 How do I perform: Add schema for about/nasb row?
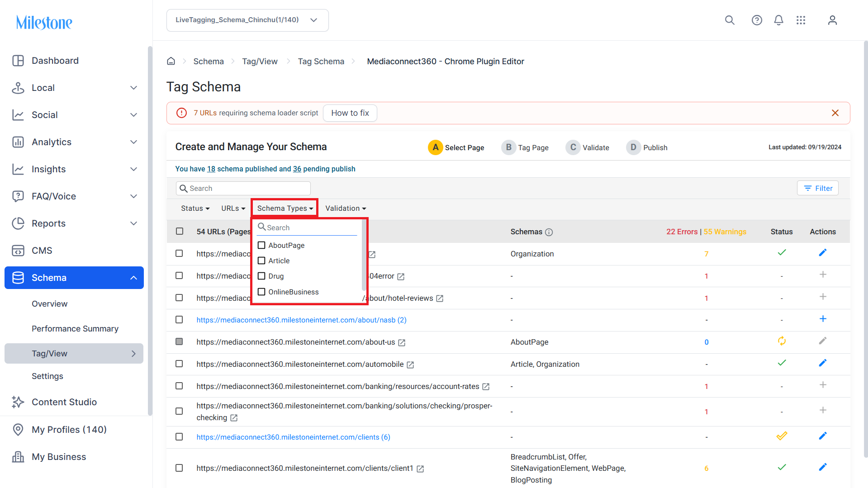point(823,319)
